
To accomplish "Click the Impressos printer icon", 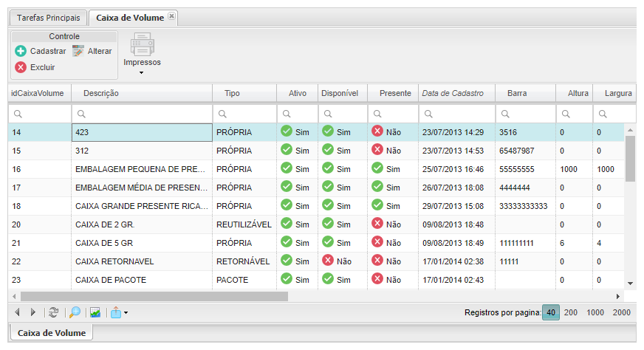I will click(x=142, y=44).
